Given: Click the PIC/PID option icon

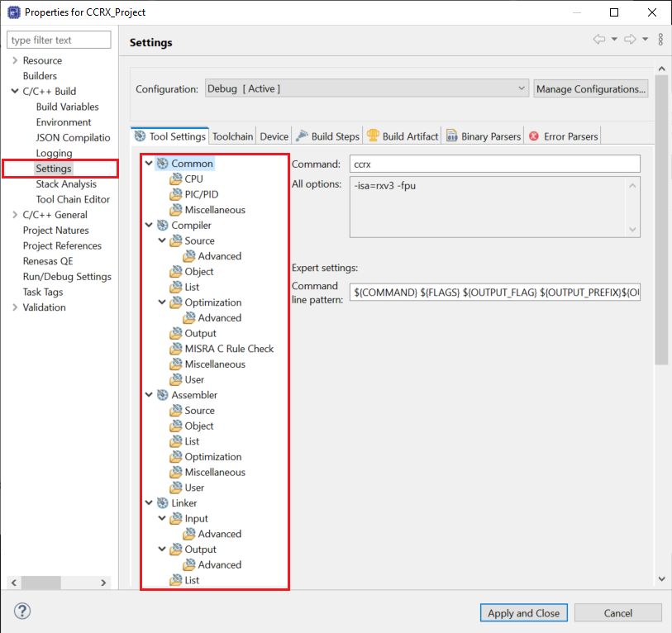Looking at the screenshot, I should coord(176,194).
